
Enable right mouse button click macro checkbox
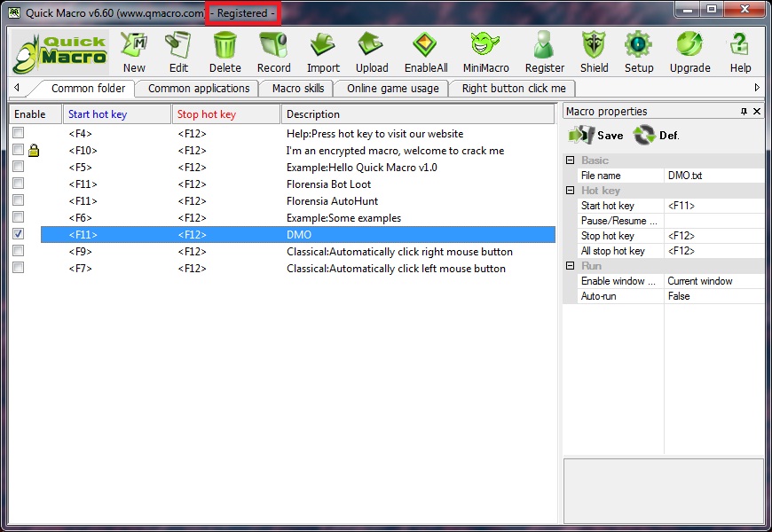coord(19,251)
